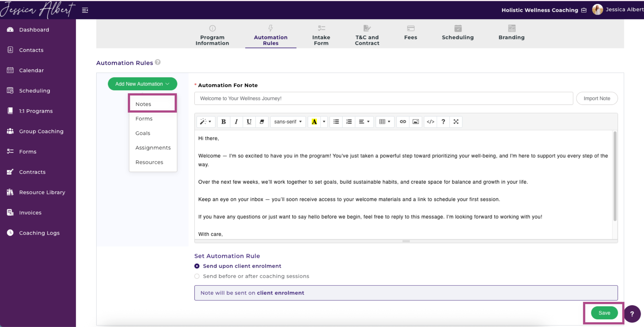Image resolution: width=644 pixels, height=327 pixels.
Task: Open the editor help question mark icon
Action: 443,122
